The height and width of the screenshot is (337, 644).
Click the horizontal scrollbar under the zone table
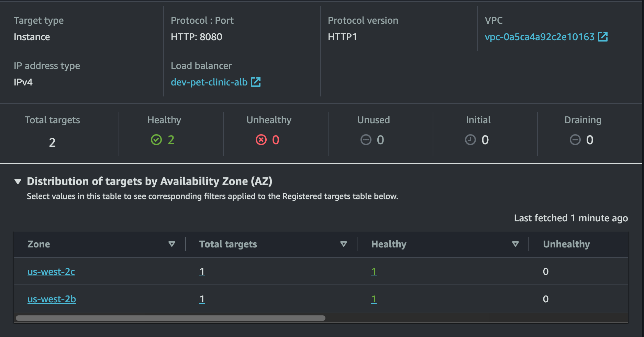(x=170, y=318)
